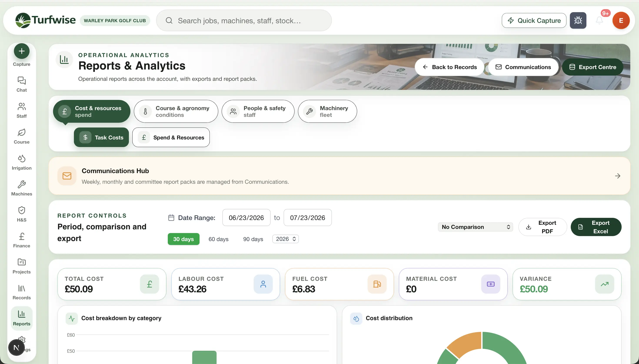
Task: Follow the Communications Hub arrow
Action: (617, 176)
